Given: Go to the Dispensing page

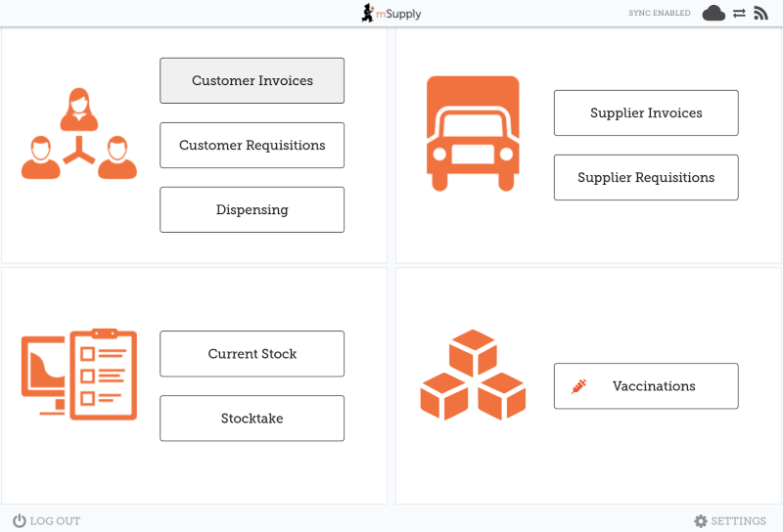Looking at the screenshot, I should click(252, 209).
